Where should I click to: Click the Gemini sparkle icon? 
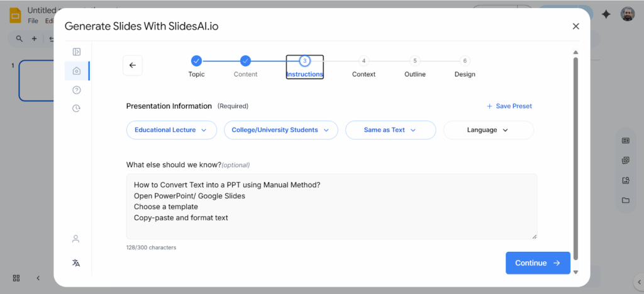click(606, 14)
